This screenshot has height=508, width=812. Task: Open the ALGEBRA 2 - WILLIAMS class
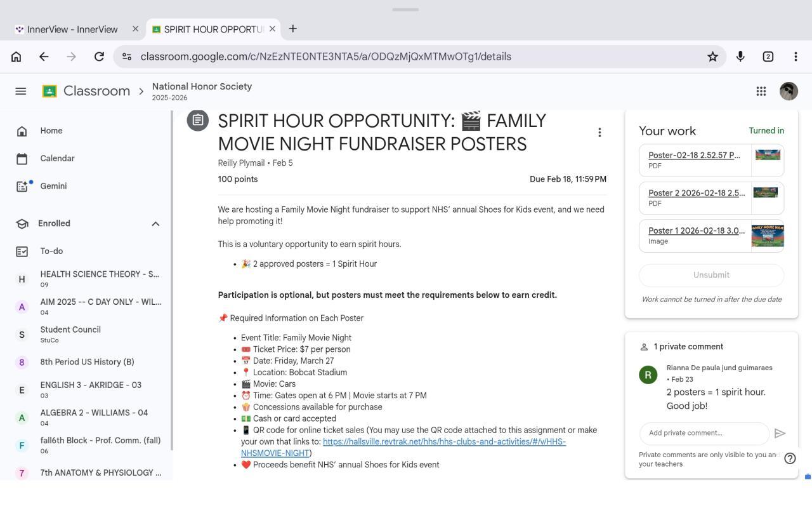point(94,413)
